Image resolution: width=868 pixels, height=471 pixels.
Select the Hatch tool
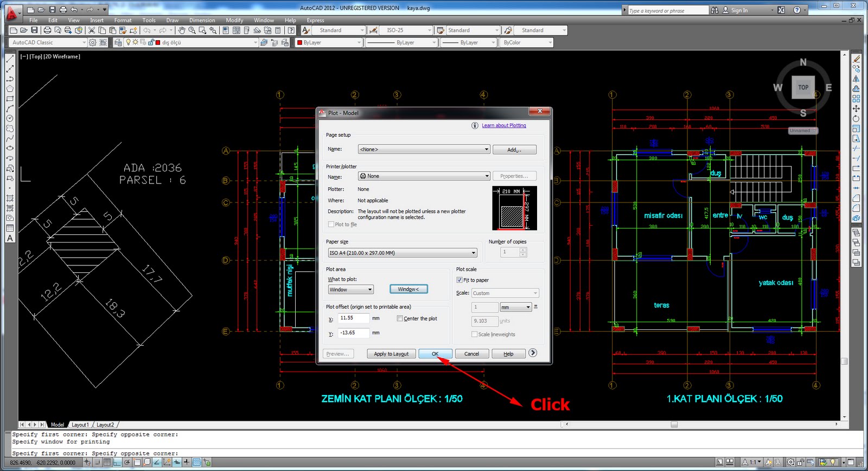point(10,198)
